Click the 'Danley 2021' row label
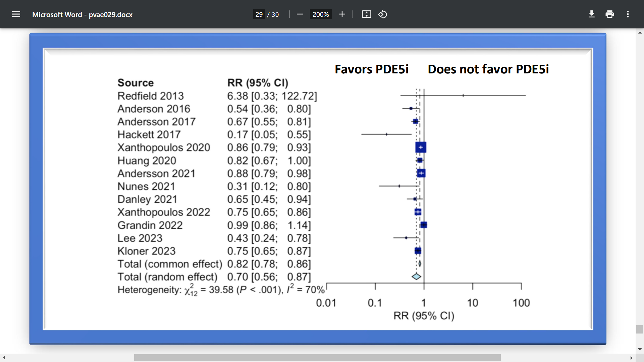The width and height of the screenshot is (644, 362). (x=147, y=199)
